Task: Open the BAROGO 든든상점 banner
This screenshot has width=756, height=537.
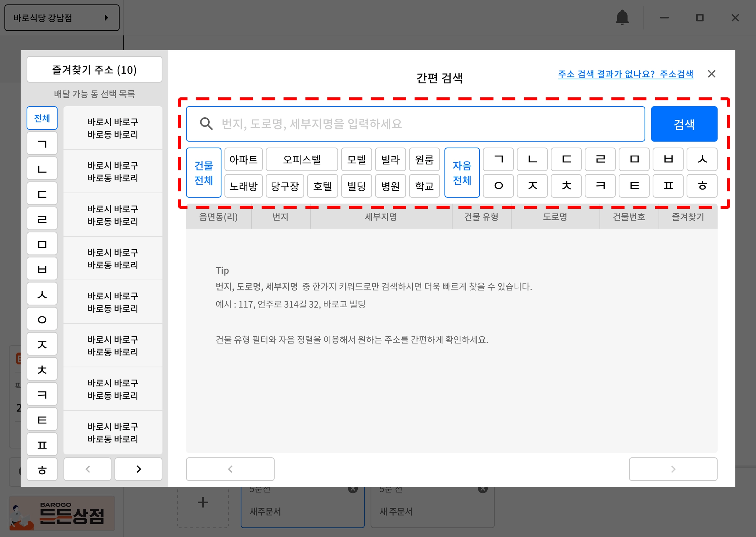Action: (62, 513)
